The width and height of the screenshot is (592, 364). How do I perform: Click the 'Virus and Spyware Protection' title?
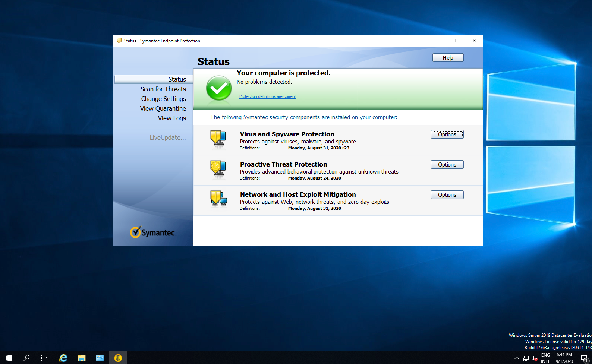point(287,134)
